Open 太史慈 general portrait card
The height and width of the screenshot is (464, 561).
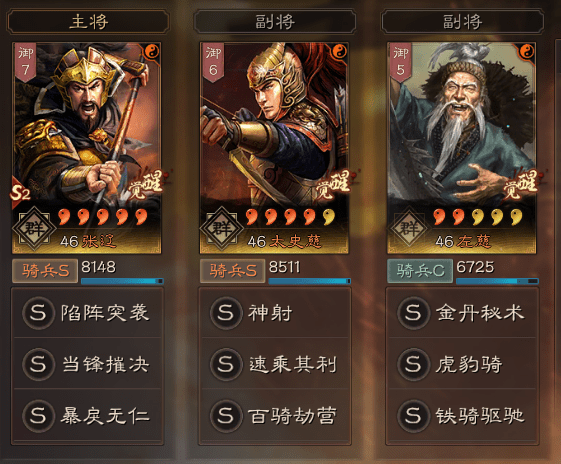tap(274, 148)
